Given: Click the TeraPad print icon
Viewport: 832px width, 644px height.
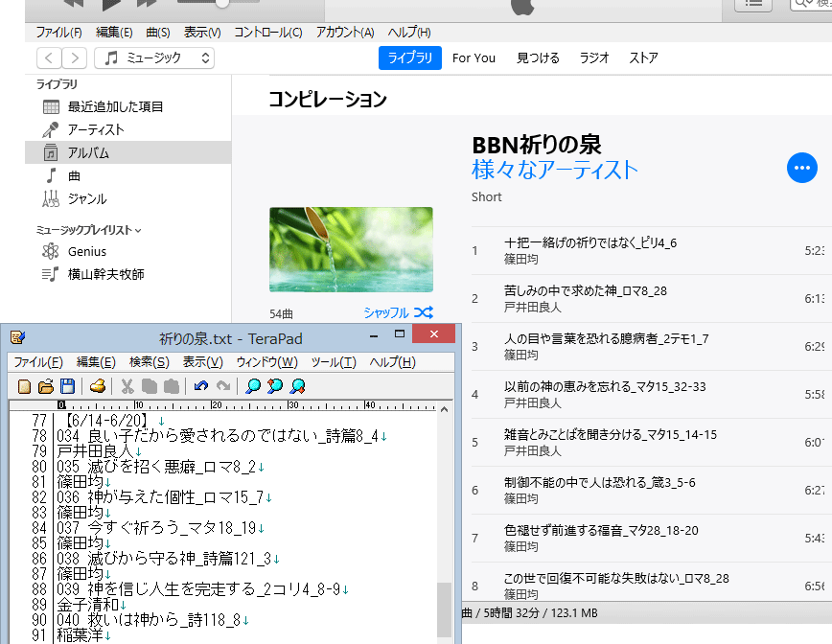Looking at the screenshot, I should (x=98, y=386).
